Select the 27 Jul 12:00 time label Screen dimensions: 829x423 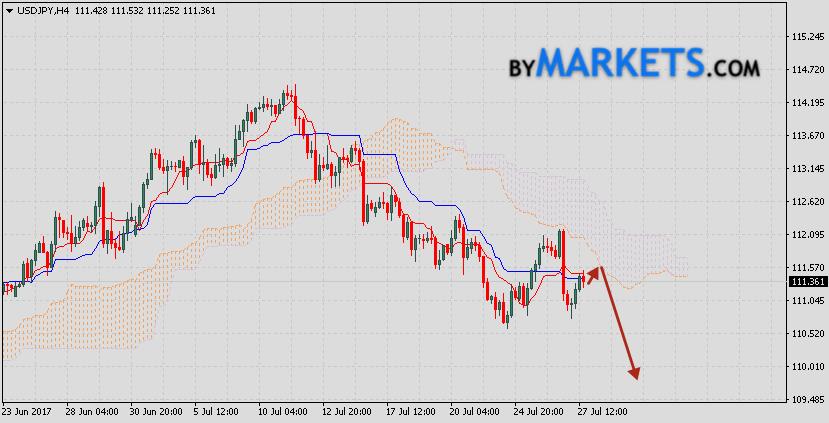pyautogui.click(x=604, y=411)
